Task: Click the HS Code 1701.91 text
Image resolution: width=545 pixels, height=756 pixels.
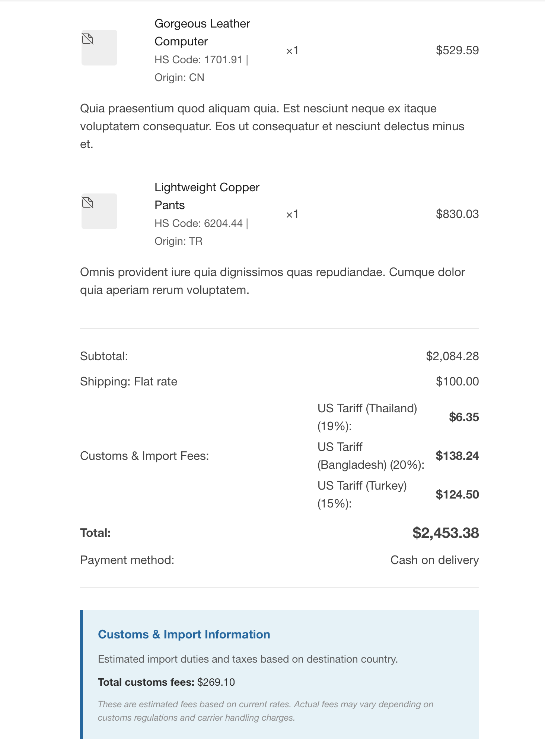Action: 198,60
